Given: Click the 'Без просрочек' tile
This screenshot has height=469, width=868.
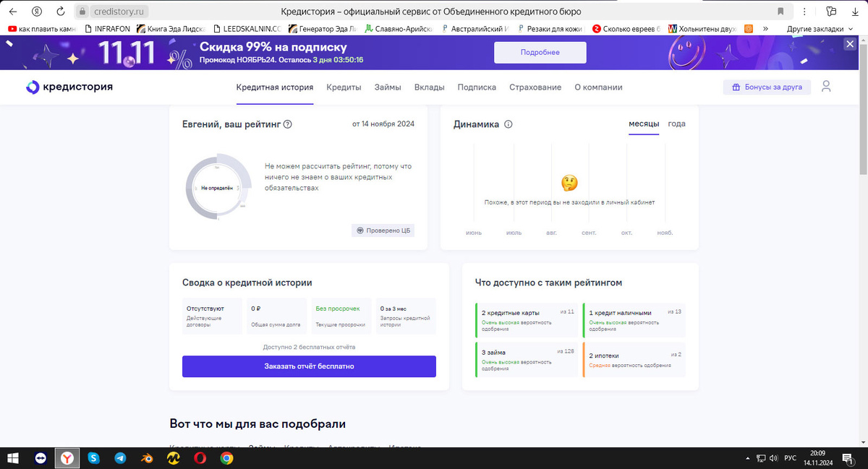Looking at the screenshot, I should [341, 316].
